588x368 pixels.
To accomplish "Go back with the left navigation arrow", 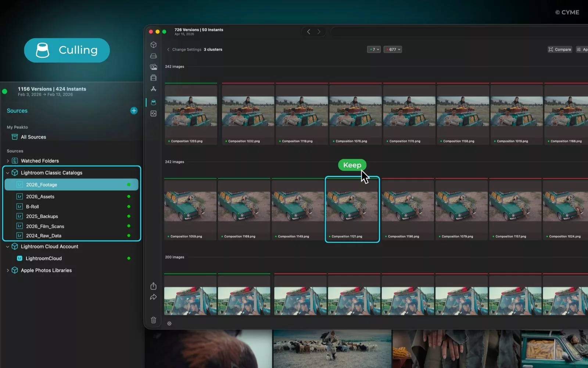I will [x=309, y=32].
